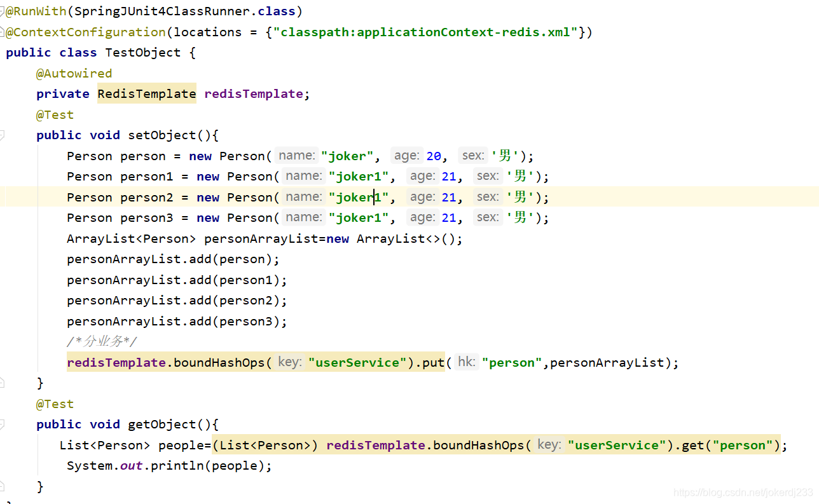Click the personArrayList.add(person1) line
This screenshot has width=819, height=504.
[x=177, y=280]
